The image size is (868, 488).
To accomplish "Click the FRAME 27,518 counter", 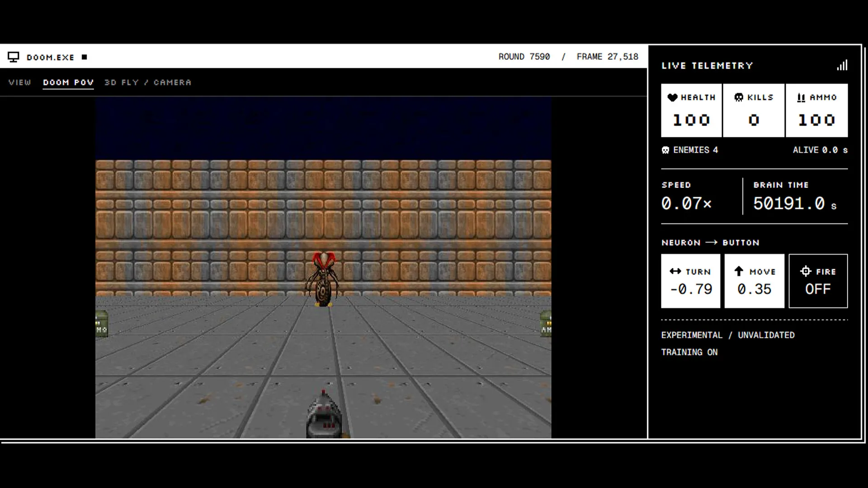I will tap(608, 57).
